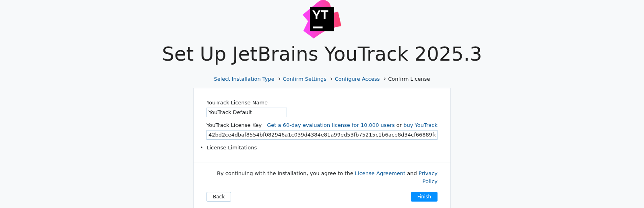
Task: Expand the License Limitations disclosure triangle
Action: coord(202,148)
